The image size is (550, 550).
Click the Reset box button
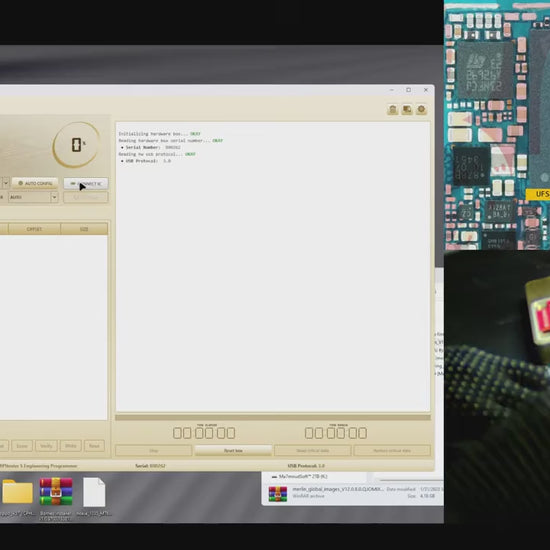[233, 450]
